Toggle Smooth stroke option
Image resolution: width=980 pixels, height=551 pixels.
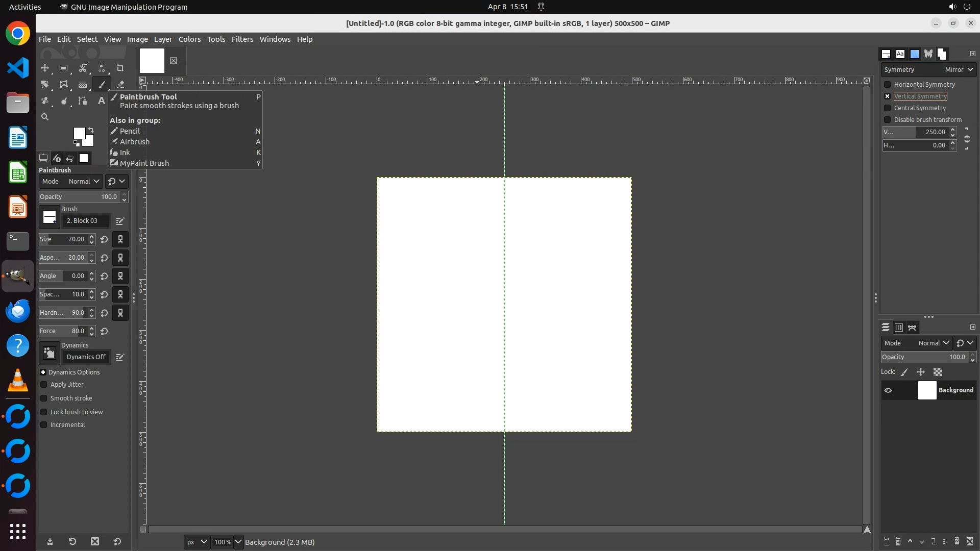tap(44, 398)
